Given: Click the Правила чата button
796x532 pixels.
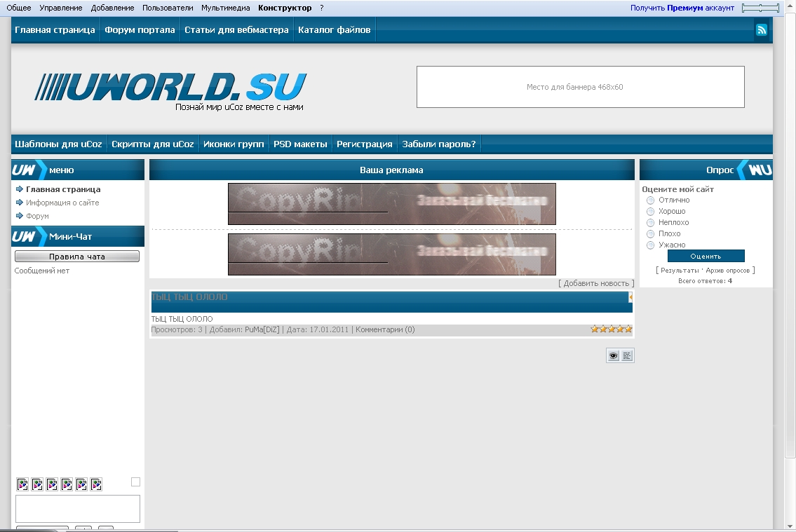Looking at the screenshot, I should pyautogui.click(x=76, y=257).
